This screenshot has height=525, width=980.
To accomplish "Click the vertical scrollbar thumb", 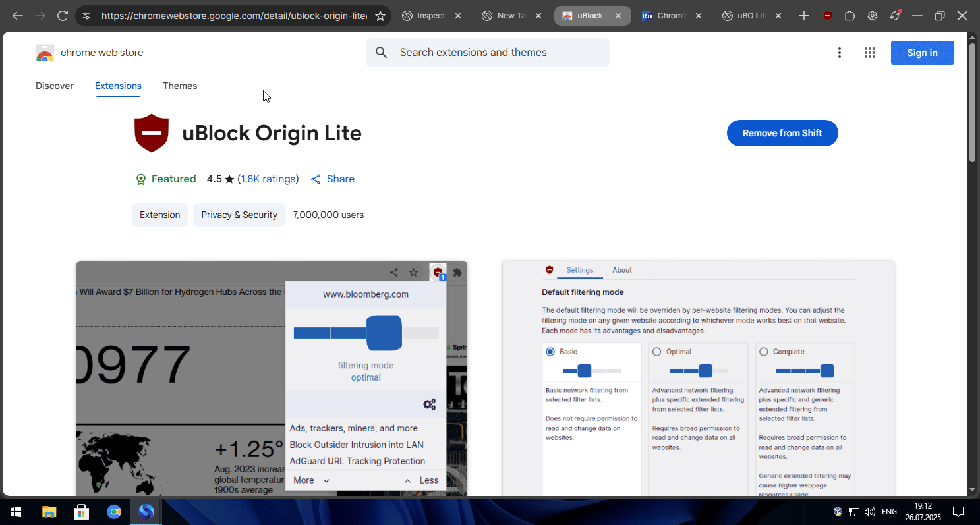I will tap(972, 102).
